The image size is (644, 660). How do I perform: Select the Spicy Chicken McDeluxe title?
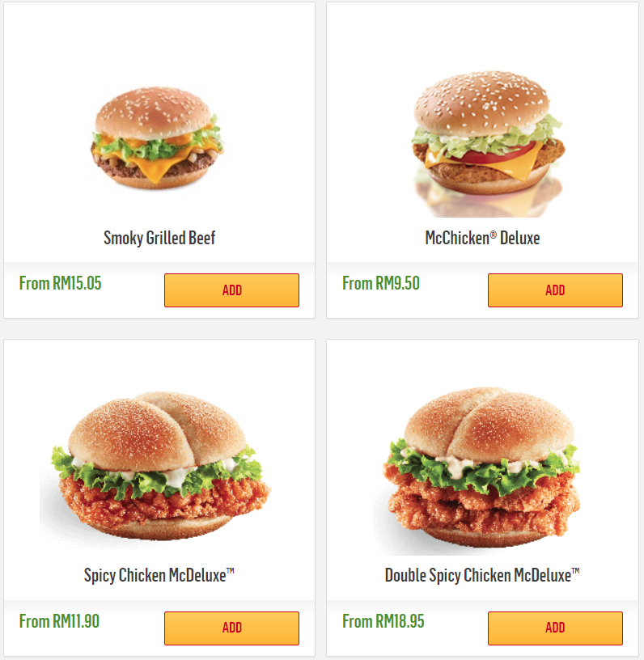[159, 575]
